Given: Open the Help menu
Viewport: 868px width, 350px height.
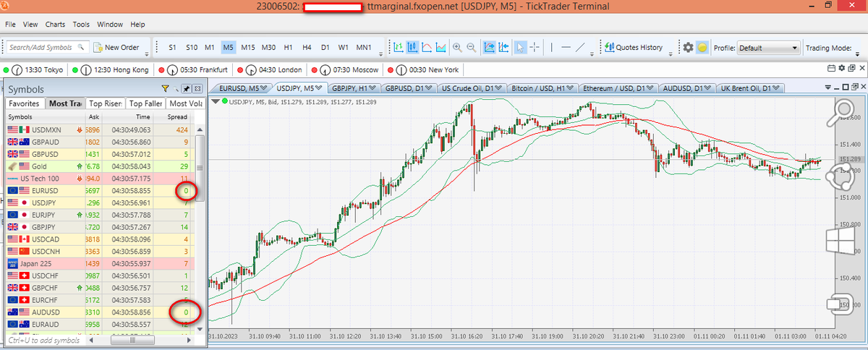Looking at the screenshot, I should click(137, 25).
